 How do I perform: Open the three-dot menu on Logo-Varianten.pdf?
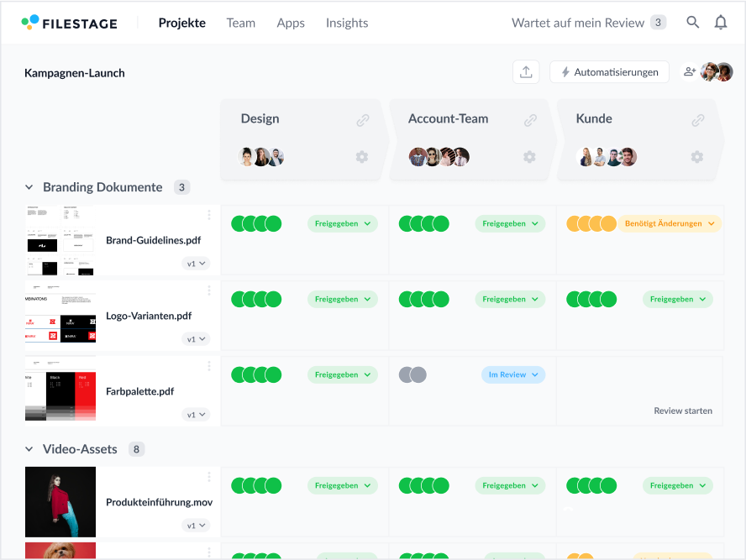[x=208, y=290]
